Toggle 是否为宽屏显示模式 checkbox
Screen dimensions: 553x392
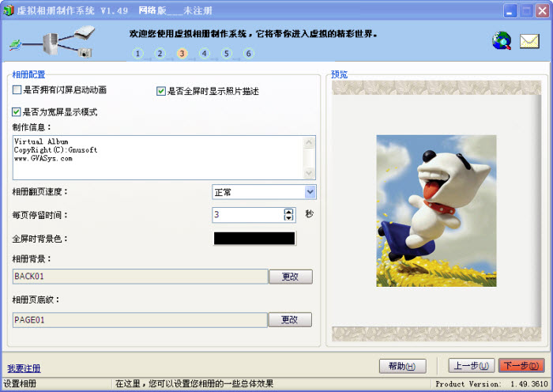pyautogui.click(x=17, y=112)
